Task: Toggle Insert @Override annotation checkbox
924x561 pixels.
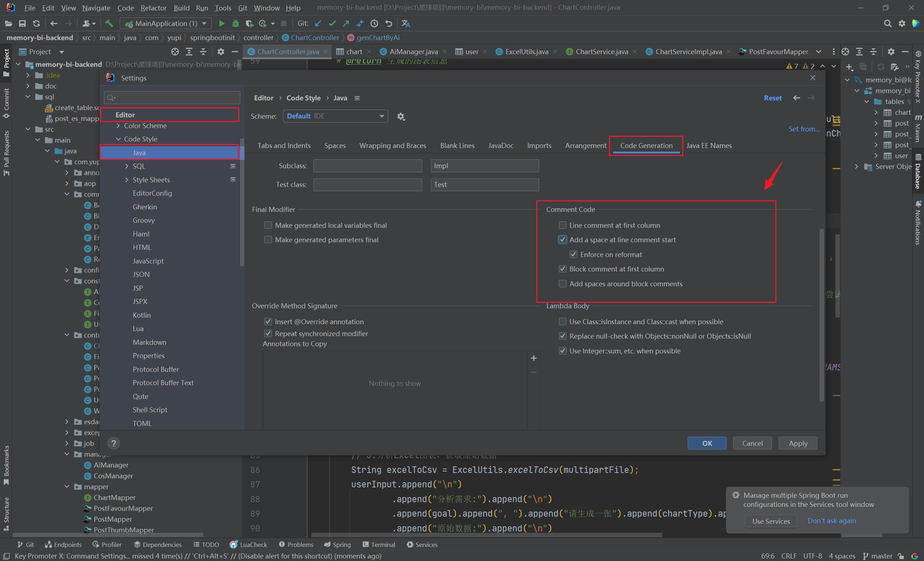Action: (268, 322)
